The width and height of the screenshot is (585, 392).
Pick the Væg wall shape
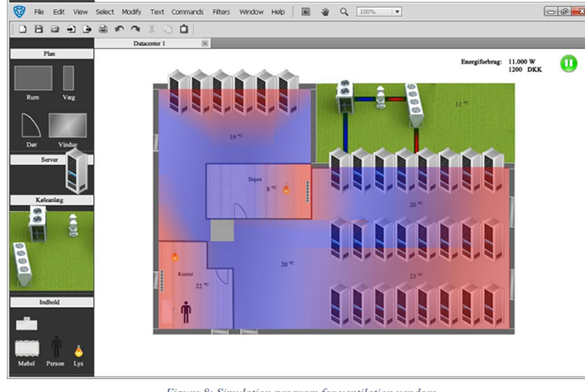click(69, 78)
